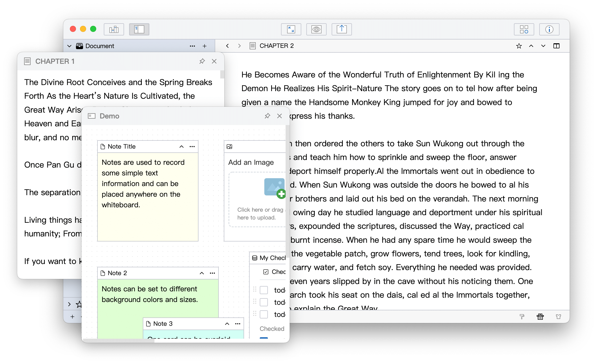Add a new item with Document plus
Viewport: 598px width, 364px height.
point(205,46)
